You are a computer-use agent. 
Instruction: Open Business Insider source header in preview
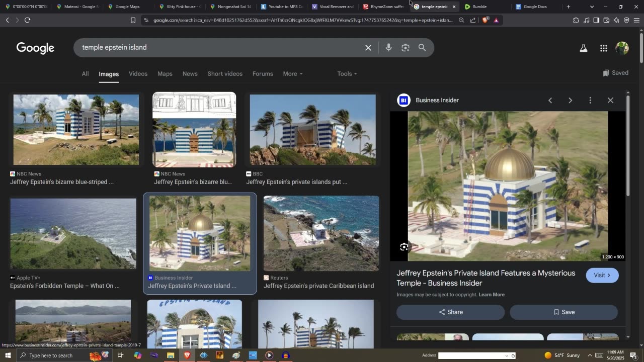[428, 101]
